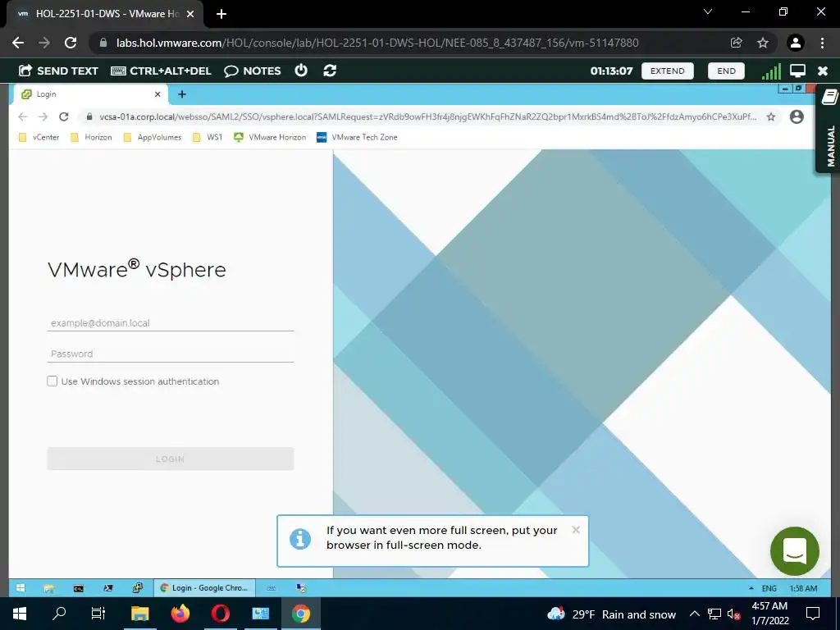Open outer Chrome three-dot menu
The height and width of the screenshot is (630, 840).
pyautogui.click(x=822, y=43)
